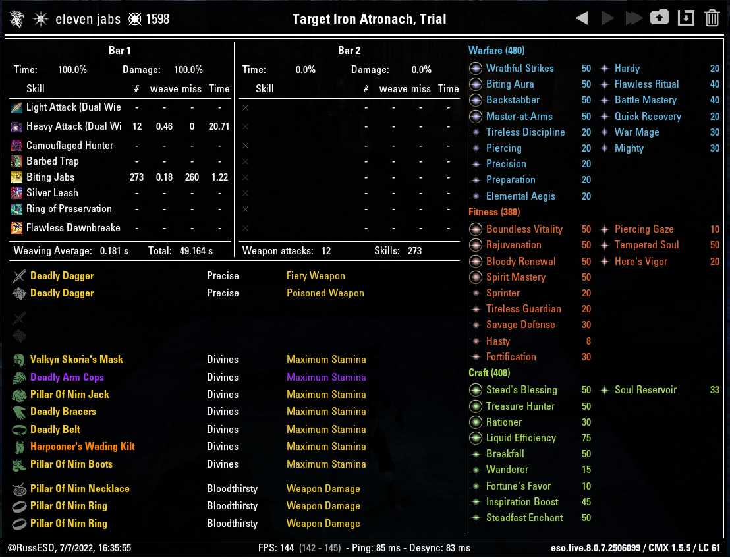Click the Bar 1 header
The image size is (730, 560).
click(x=120, y=50)
